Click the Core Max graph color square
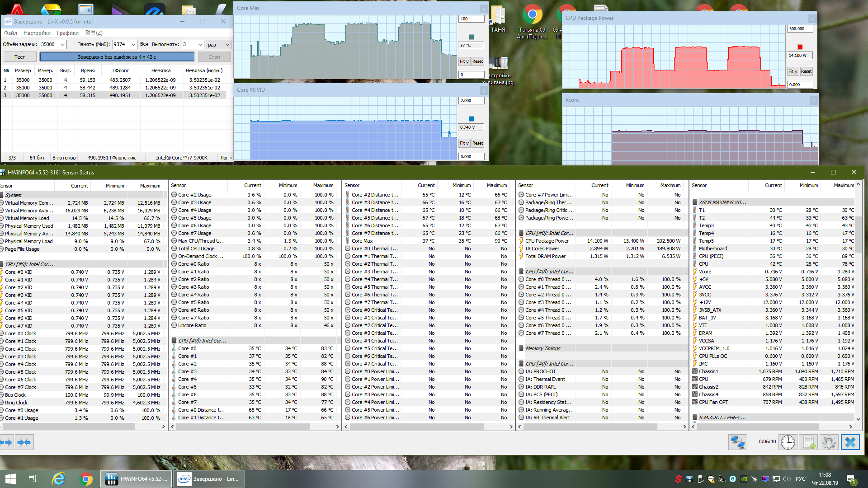 471,37
